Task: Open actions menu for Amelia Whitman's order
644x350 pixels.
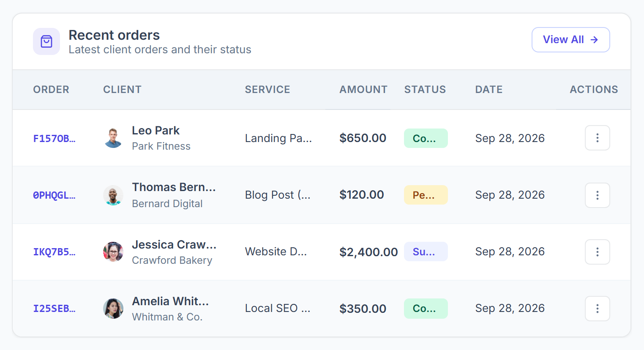Action: pos(597,309)
